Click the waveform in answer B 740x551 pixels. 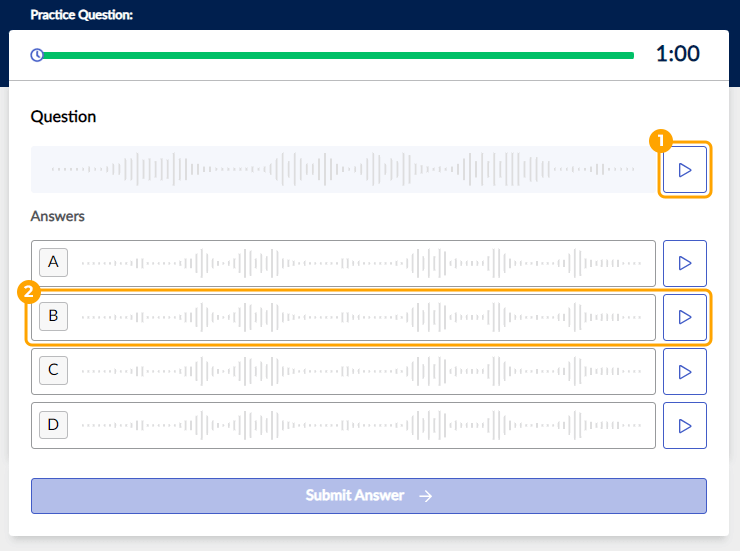pos(360,317)
